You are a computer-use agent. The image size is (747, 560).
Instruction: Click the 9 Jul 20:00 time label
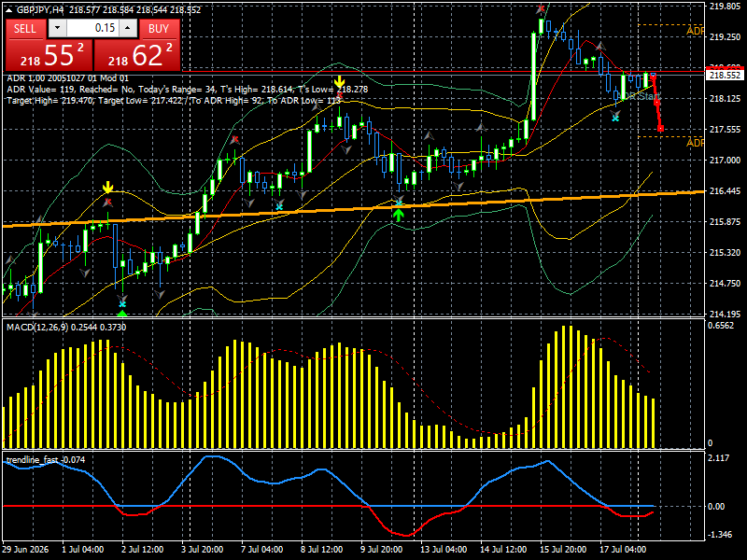click(x=382, y=549)
